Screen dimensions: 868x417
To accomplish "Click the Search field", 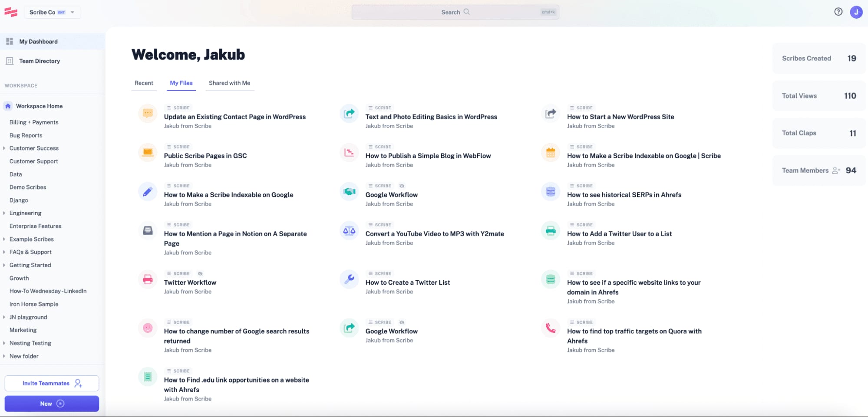I will point(455,12).
